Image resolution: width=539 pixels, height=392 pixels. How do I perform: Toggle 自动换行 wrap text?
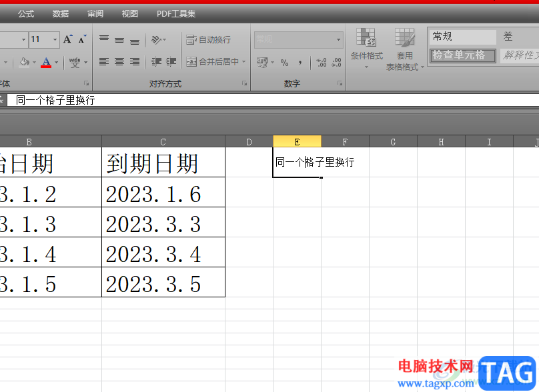(x=208, y=40)
